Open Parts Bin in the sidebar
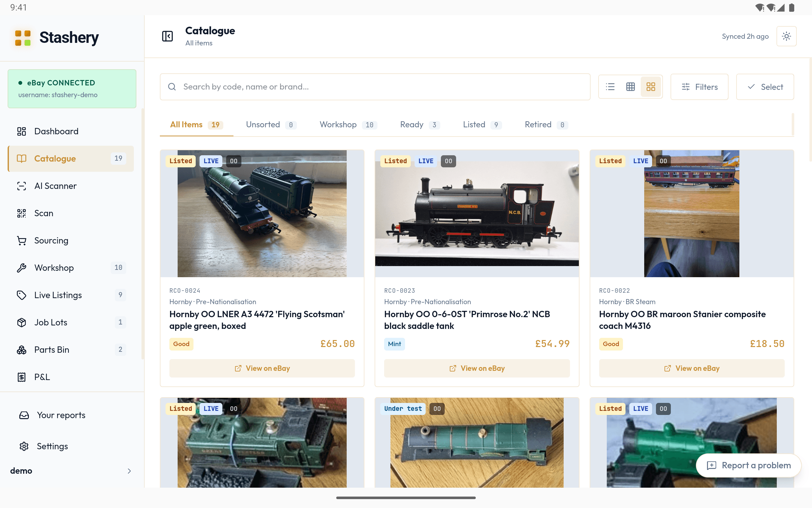This screenshot has height=508, width=812. point(71,350)
